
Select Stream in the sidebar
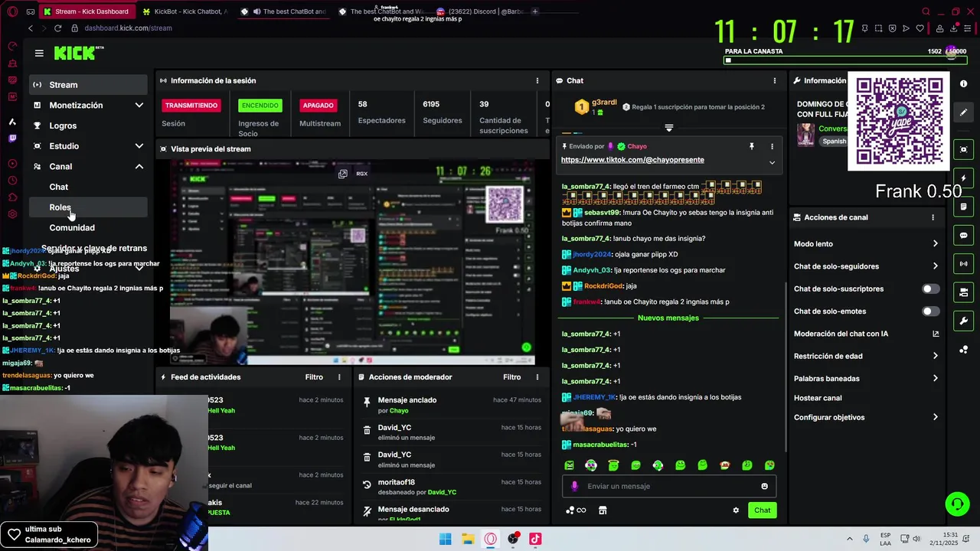coord(89,85)
